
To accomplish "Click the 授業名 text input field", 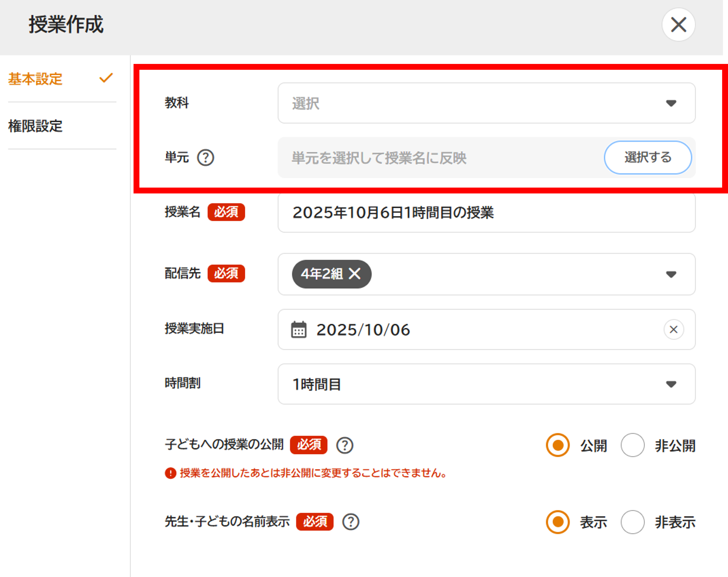I will (x=486, y=213).
